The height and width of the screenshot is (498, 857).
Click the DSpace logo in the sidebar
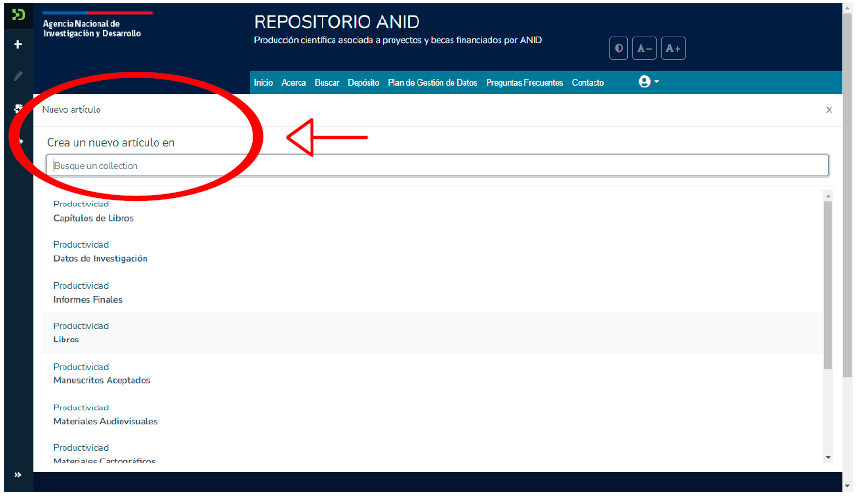(x=18, y=14)
